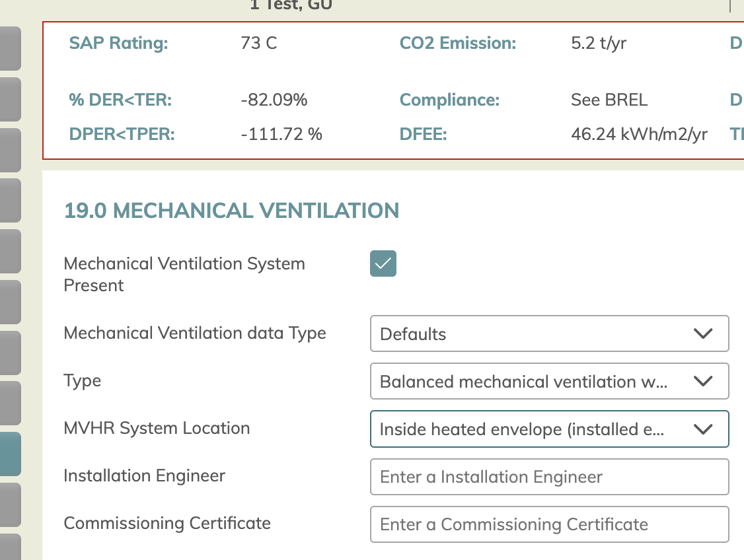This screenshot has height=560, width=744.
Task: Open the MVHR System Location dropdown
Action: coord(550,429)
